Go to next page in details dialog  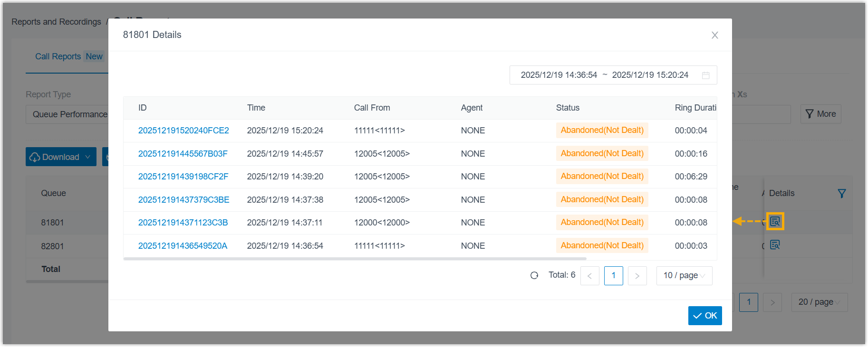point(637,276)
